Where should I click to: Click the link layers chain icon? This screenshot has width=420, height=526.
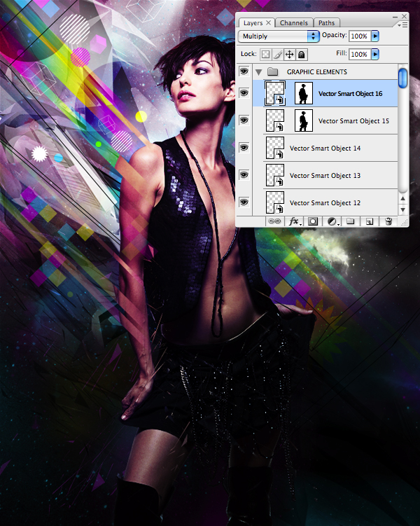274,221
